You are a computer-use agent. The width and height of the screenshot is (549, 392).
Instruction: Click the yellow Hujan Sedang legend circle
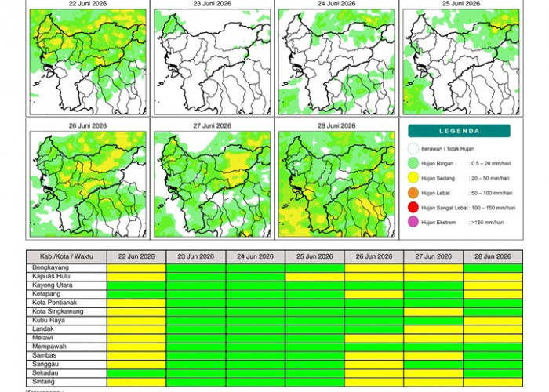[413, 178]
